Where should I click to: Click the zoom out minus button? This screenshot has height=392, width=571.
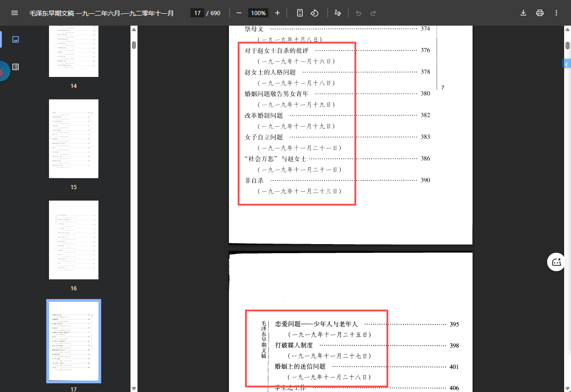pyautogui.click(x=239, y=13)
